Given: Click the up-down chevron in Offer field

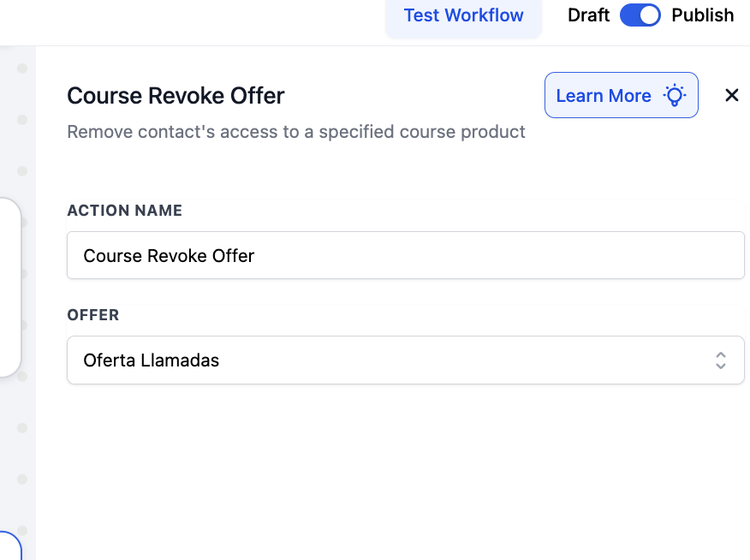Looking at the screenshot, I should [721, 360].
